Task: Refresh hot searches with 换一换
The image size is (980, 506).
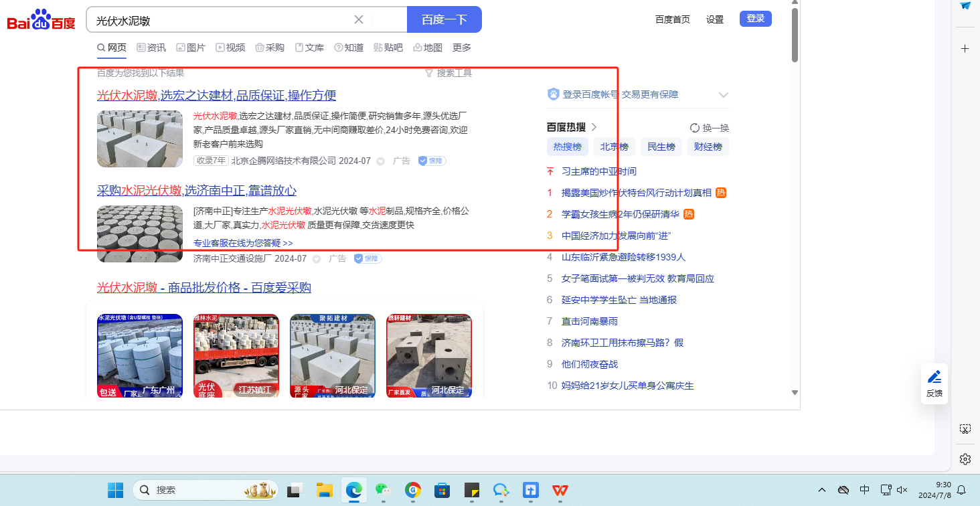Action: coord(710,128)
